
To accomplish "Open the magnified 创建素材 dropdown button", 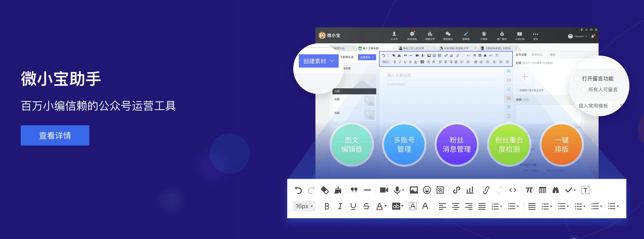I will click(318, 61).
